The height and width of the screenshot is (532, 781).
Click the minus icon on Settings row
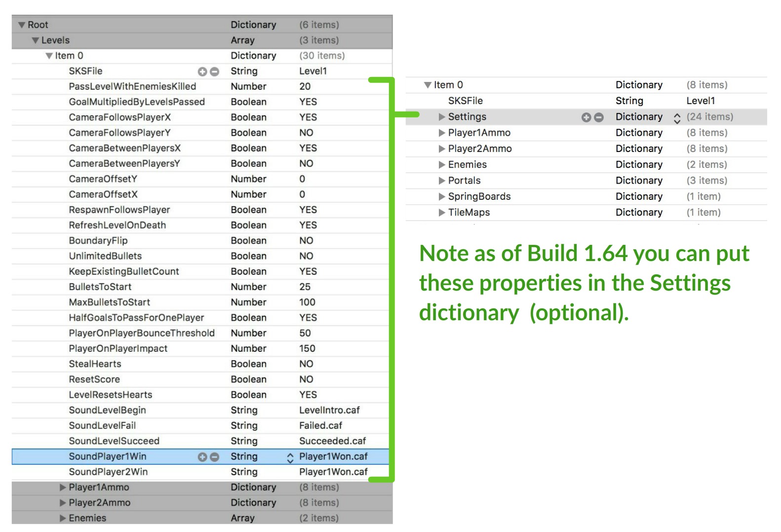point(599,117)
